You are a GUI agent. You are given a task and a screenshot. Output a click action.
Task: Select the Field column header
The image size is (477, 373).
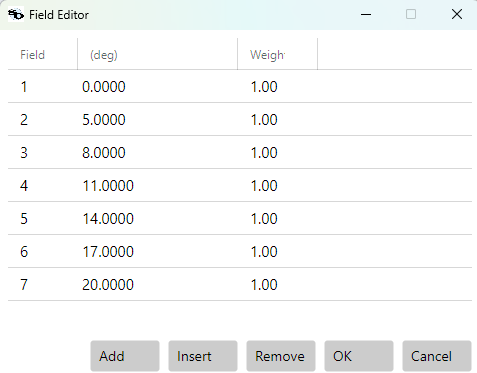[x=43, y=54]
